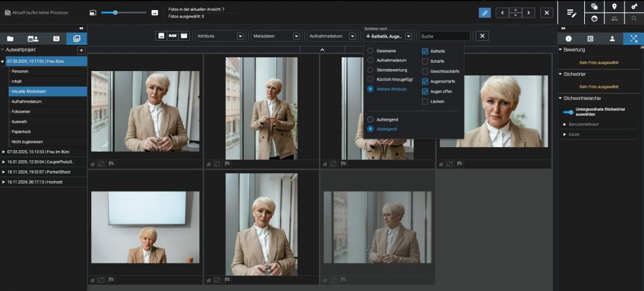This screenshot has height=291, width=644.
Task: Expand the Benutzerdefiniert keyword node
Action: point(565,124)
